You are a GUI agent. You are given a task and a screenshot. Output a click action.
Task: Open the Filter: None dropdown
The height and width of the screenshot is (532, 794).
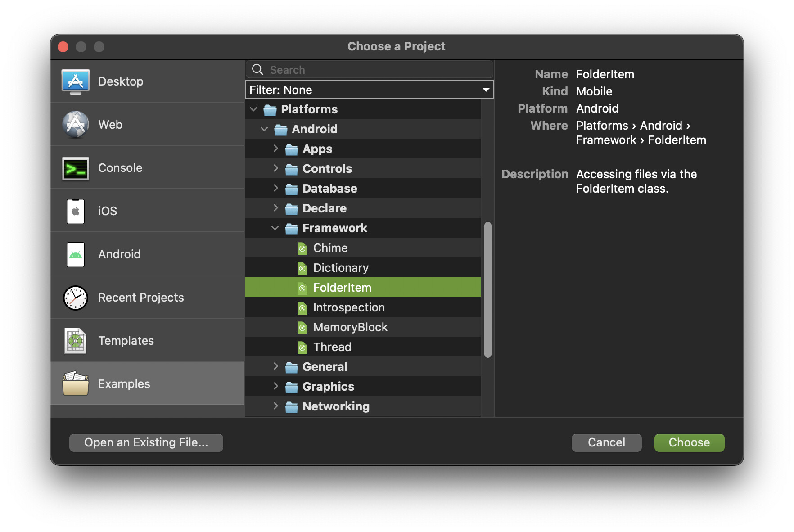(369, 90)
